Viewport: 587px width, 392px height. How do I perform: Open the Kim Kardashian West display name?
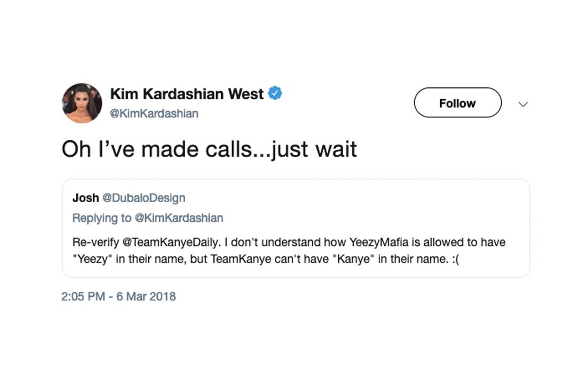pyautogui.click(x=187, y=94)
